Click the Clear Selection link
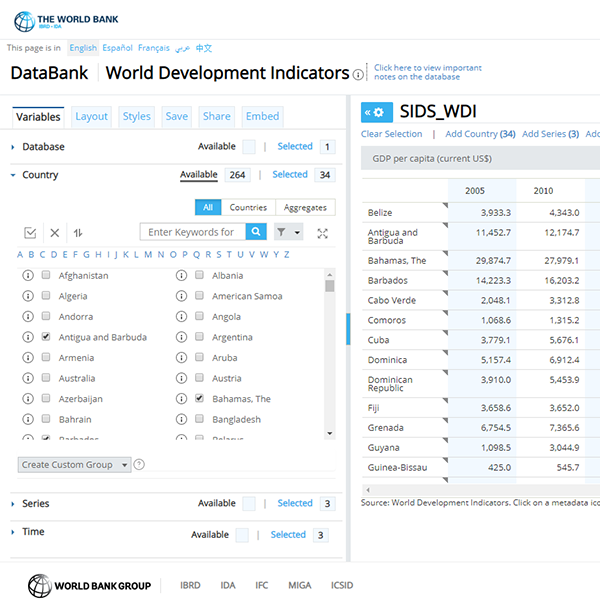The height and width of the screenshot is (600, 600). [391, 134]
